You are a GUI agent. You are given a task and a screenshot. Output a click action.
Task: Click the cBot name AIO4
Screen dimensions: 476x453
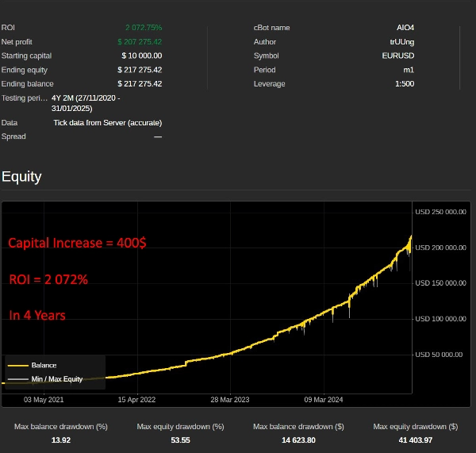click(x=405, y=28)
